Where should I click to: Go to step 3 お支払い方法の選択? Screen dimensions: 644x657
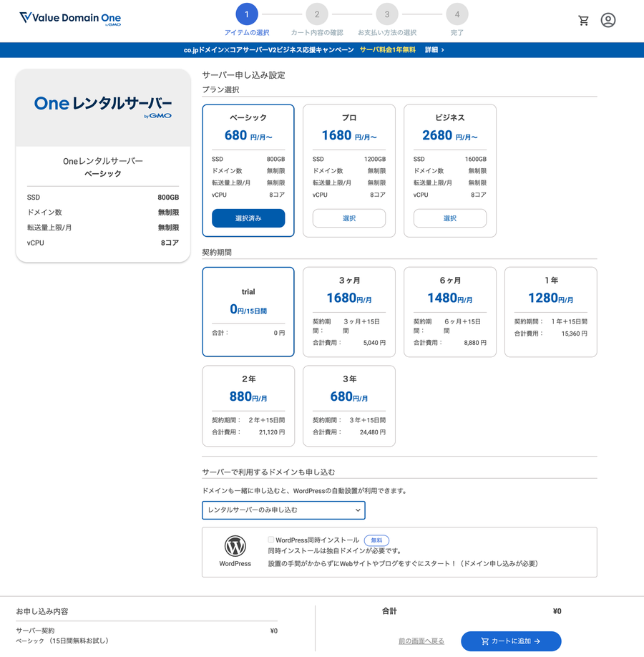pos(386,19)
